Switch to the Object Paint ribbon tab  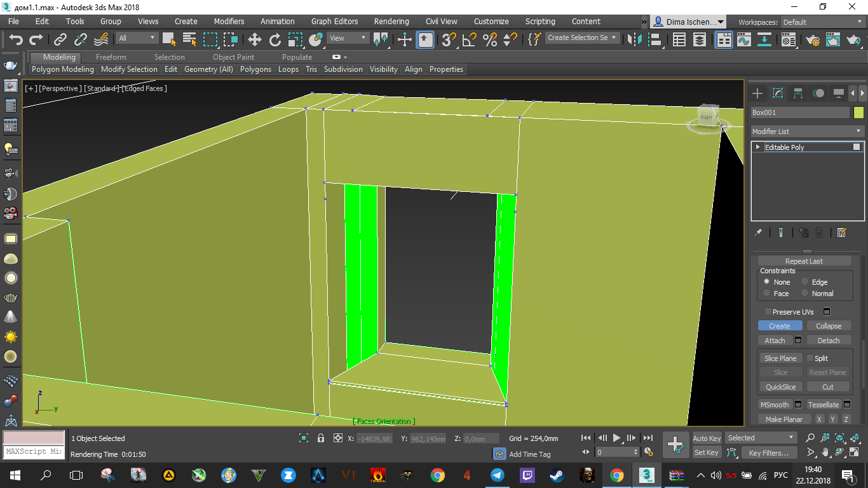[x=233, y=57]
